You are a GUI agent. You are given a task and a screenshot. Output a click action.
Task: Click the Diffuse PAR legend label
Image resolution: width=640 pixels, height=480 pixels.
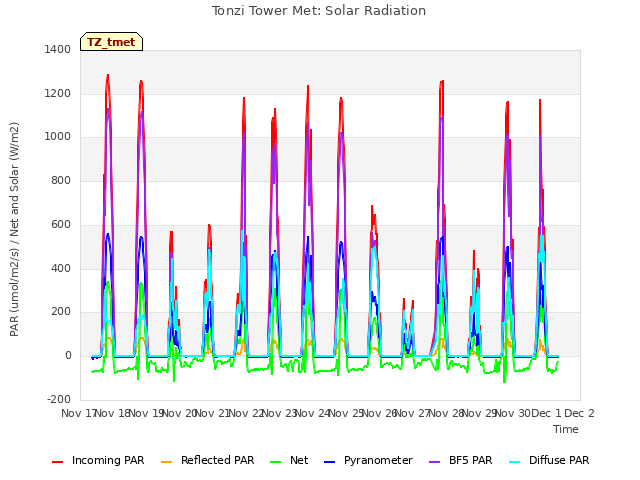(559, 460)
